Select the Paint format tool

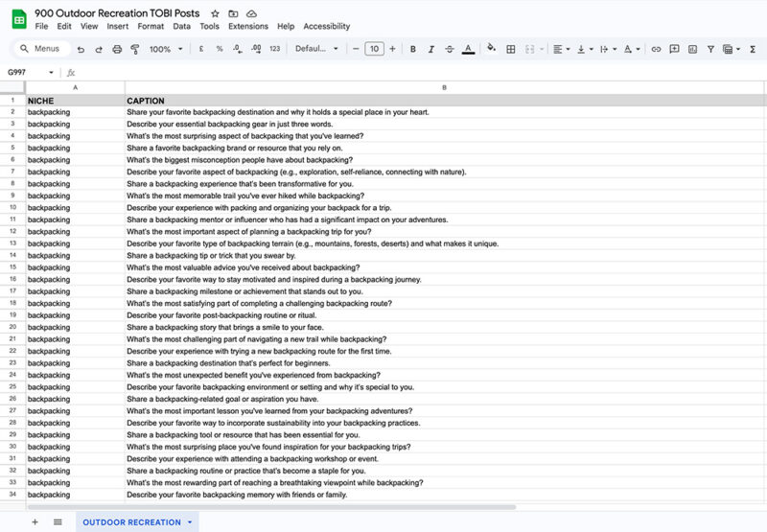point(135,49)
